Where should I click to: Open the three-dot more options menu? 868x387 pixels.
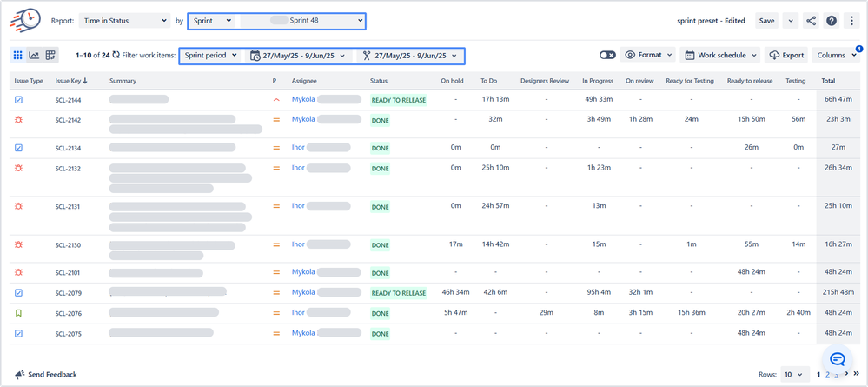851,21
